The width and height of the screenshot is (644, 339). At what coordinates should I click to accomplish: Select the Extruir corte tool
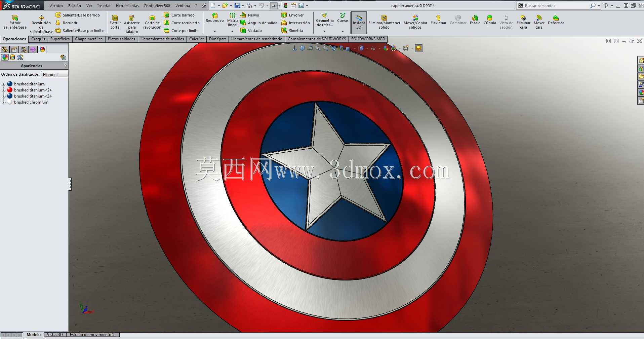(115, 22)
